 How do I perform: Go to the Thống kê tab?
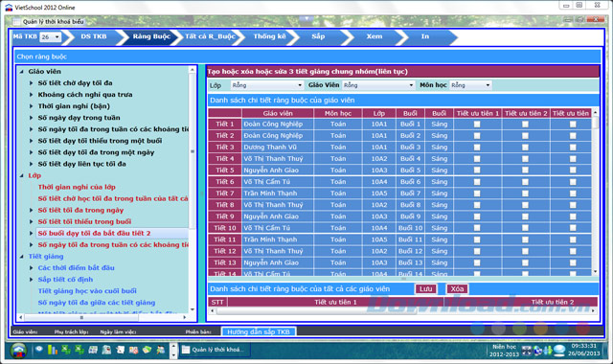click(269, 36)
